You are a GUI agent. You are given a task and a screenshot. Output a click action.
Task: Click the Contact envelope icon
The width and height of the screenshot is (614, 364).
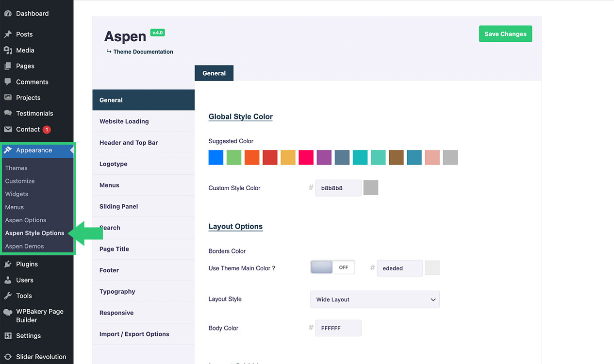point(8,130)
